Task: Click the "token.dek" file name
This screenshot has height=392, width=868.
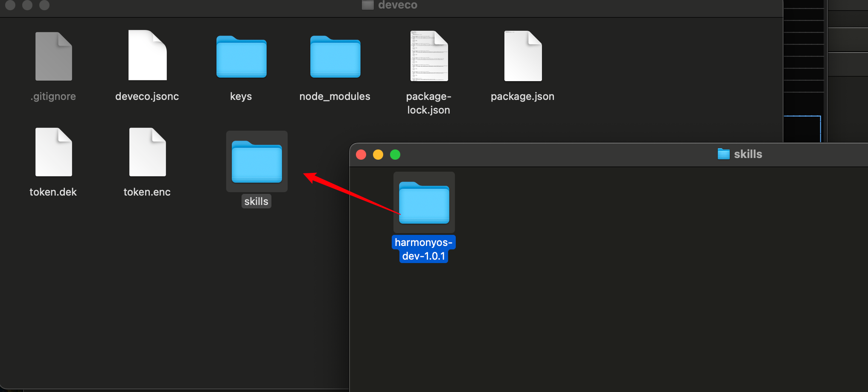Action: (53, 192)
